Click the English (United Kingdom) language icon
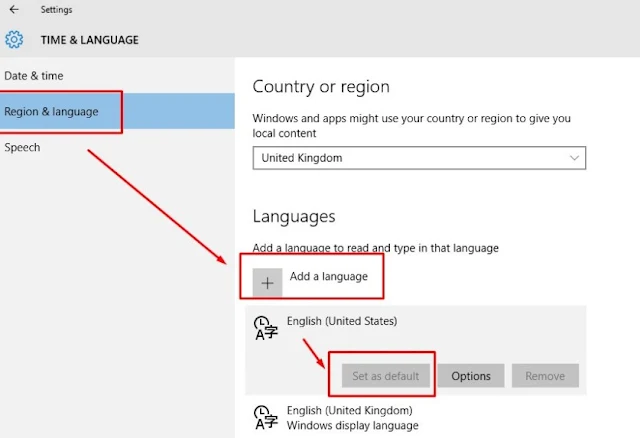Screen dimensions: 640x438 pos(266,418)
